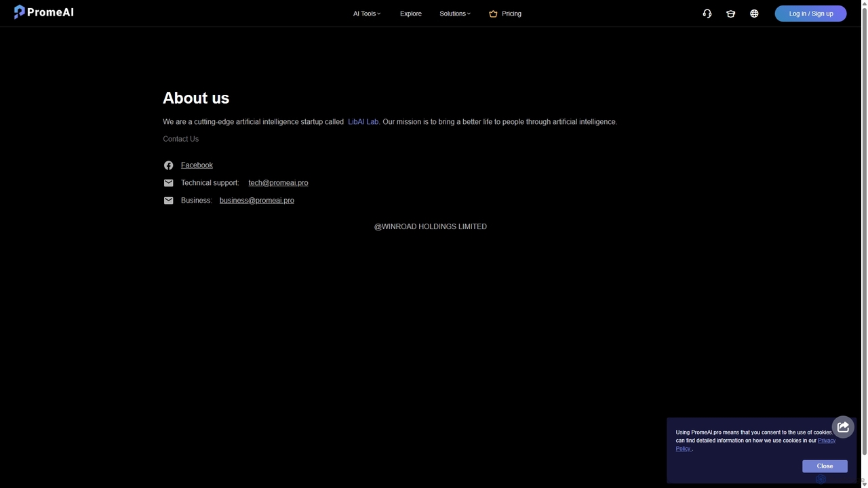The width and height of the screenshot is (868, 488).
Task: Open the Facebook link
Action: [x=197, y=165]
